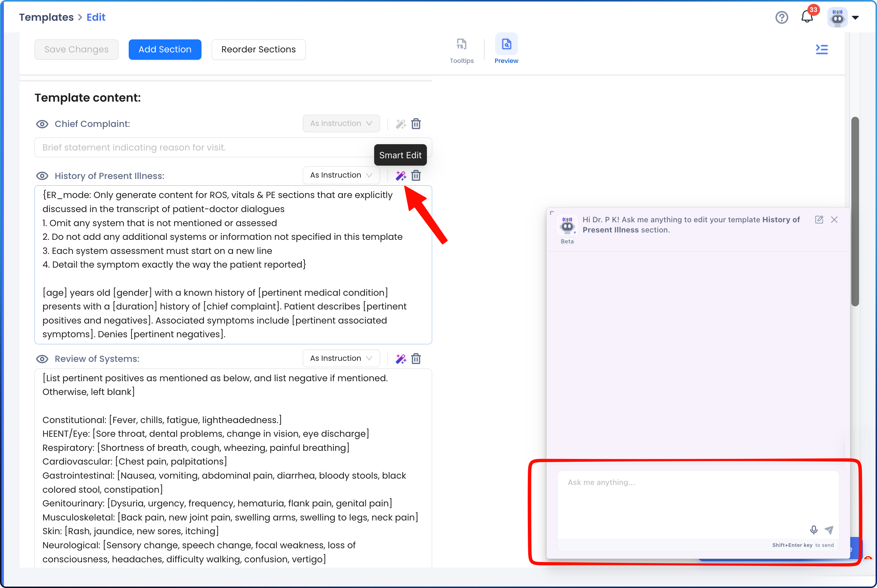Open the notifications bell
Viewport: 877px width, 588px height.
807,17
